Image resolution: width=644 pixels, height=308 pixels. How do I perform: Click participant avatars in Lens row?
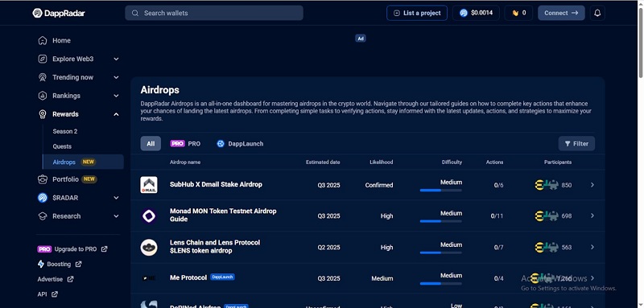coord(547,248)
